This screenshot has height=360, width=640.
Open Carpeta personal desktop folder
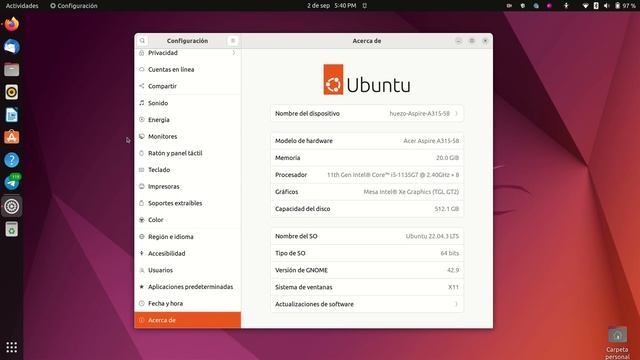[x=617, y=342]
